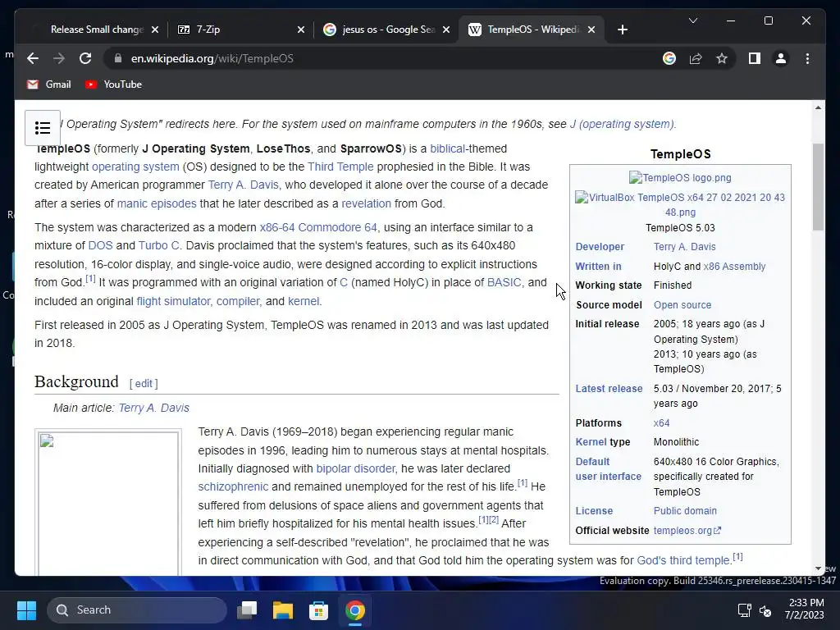
Task: Click the Google icon in the address bar
Action: [669, 58]
